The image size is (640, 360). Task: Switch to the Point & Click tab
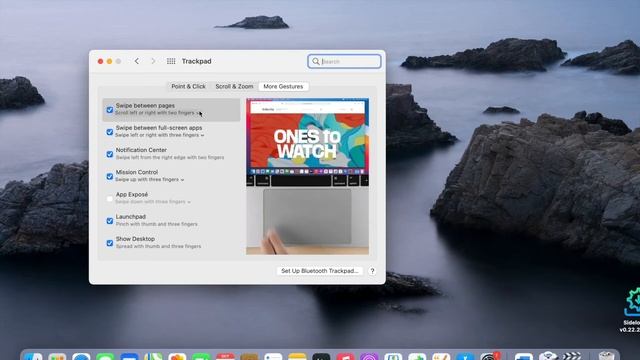pyautogui.click(x=189, y=87)
